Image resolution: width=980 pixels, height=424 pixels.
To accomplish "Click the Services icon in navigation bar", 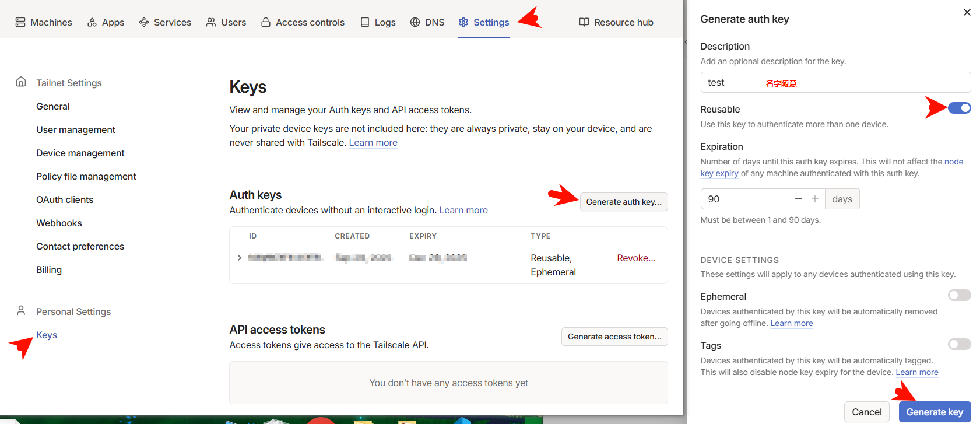I will (x=144, y=22).
